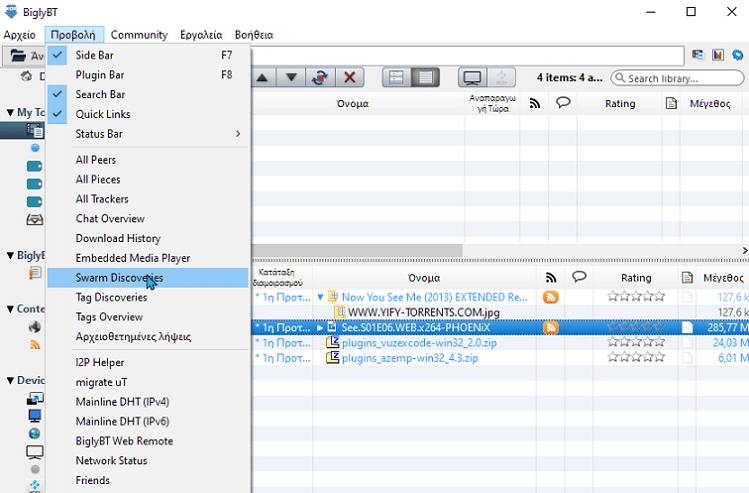Choose Αρχειοθετημένες λήψεις menu entry
Viewport: 749px width, 493px height.
point(148,336)
